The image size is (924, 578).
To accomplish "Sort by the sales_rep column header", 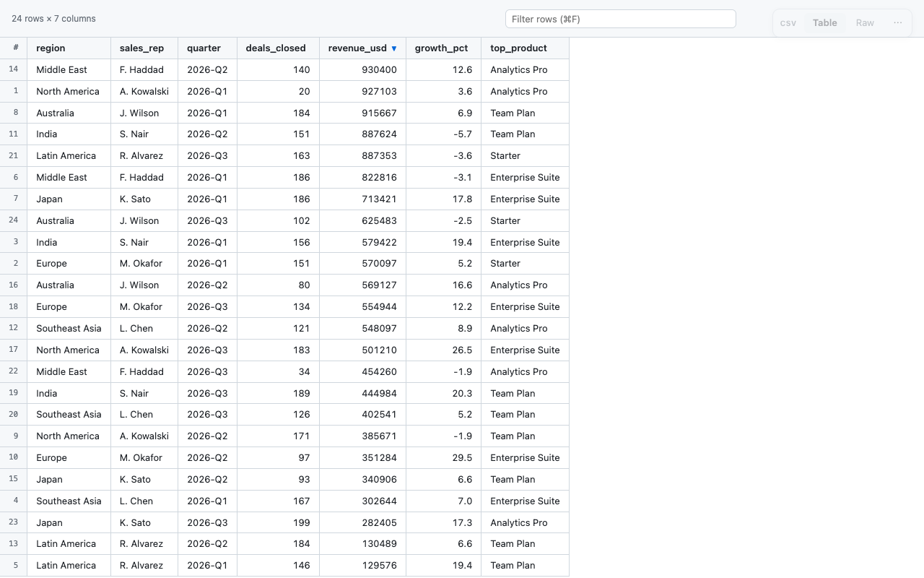I will point(144,48).
